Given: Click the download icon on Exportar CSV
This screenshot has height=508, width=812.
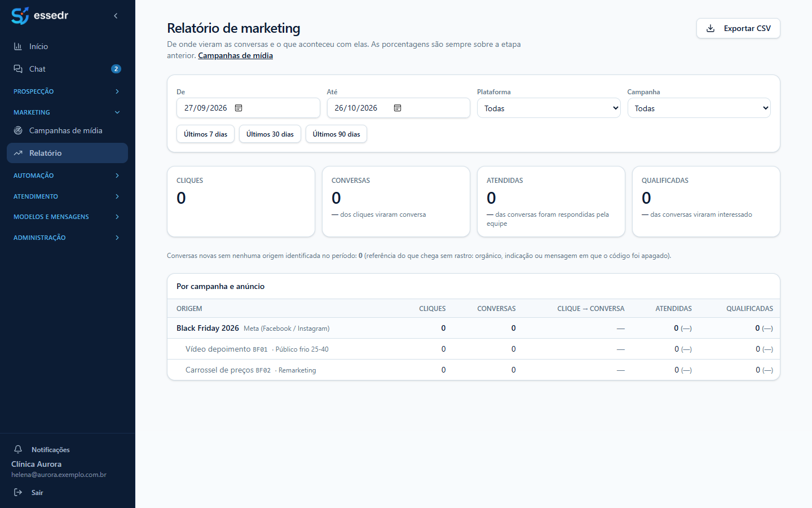Looking at the screenshot, I should pos(710,28).
